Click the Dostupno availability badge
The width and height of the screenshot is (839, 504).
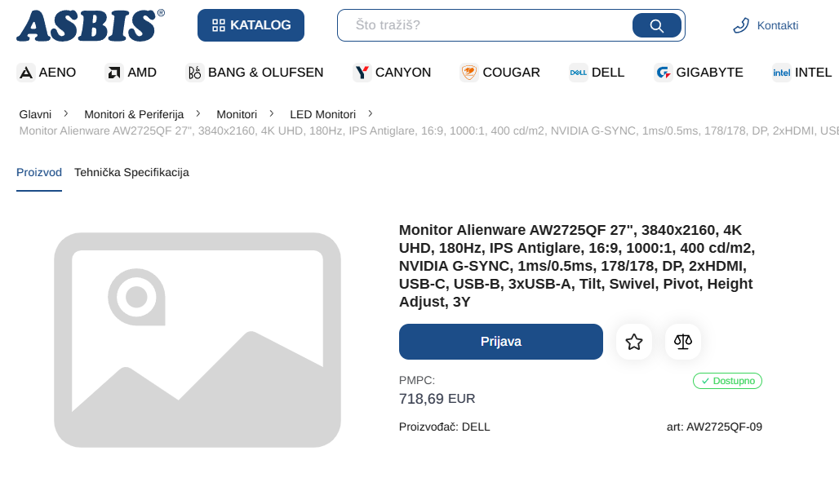(728, 381)
